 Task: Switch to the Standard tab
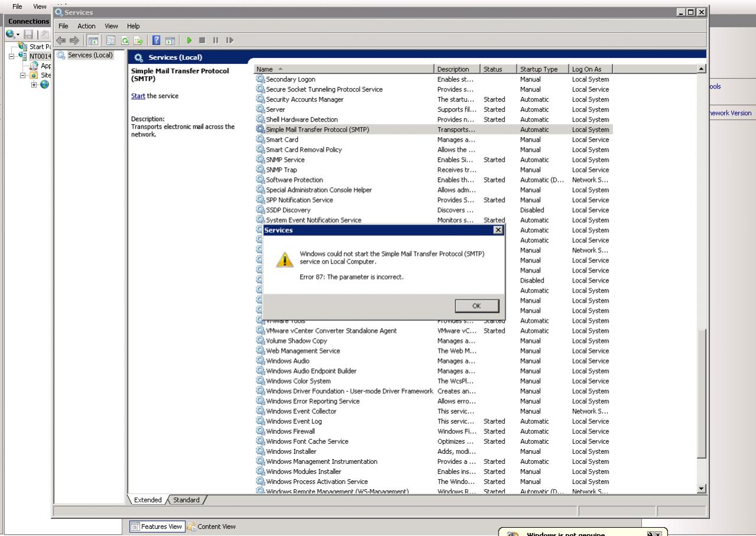coord(186,500)
